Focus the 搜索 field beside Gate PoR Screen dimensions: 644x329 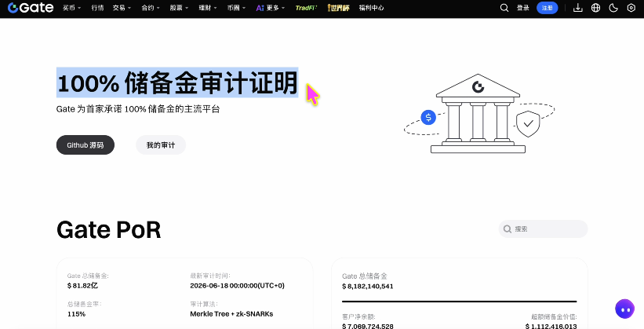click(543, 229)
